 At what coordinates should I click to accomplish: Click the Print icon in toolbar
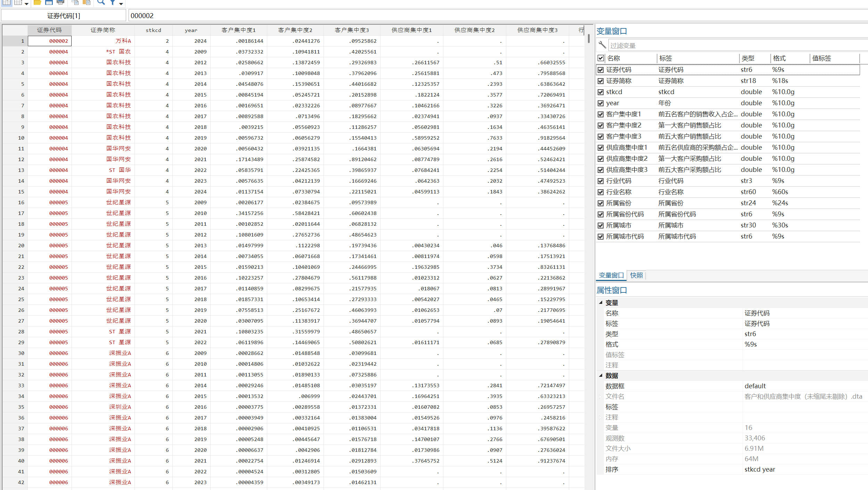pos(60,2)
